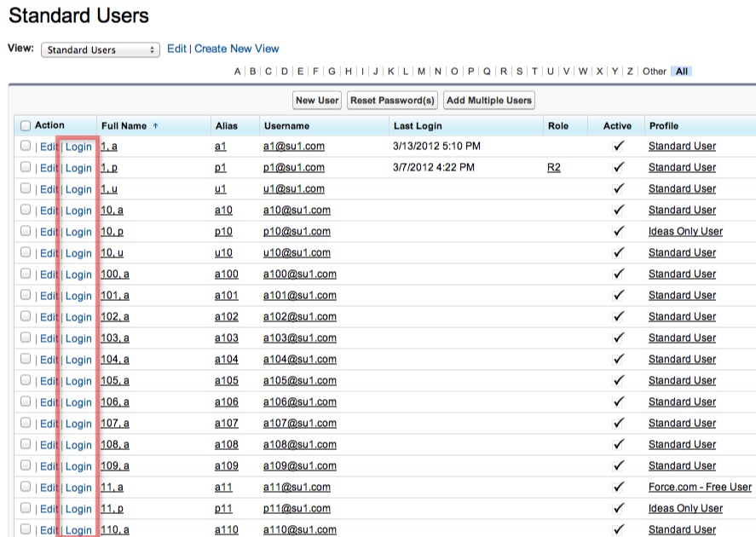This screenshot has height=537, width=756.
Task: Select the Other alphabet filter
Action: (654, 72)
